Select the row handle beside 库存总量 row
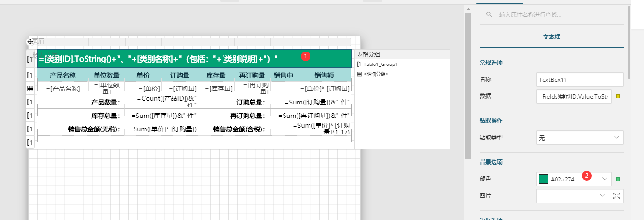The width and height of the screenshot is (644, 220). pos(30,116)
